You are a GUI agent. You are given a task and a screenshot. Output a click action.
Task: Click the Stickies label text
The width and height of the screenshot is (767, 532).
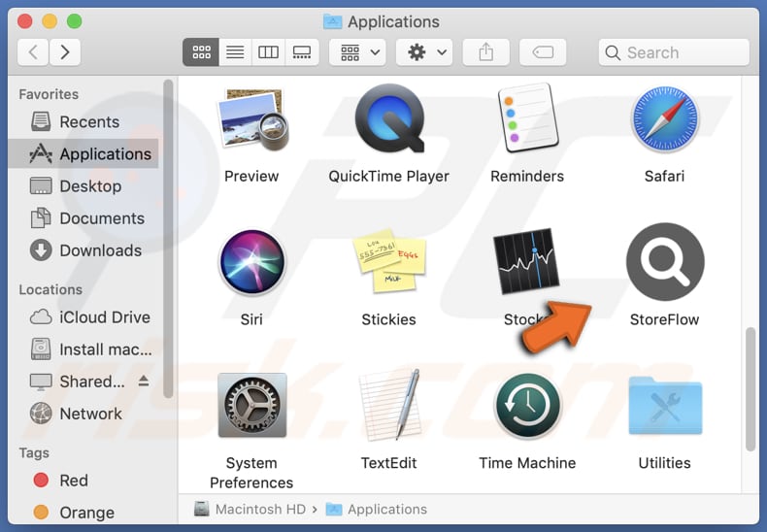pyautogui.click(x=389, y=319)
